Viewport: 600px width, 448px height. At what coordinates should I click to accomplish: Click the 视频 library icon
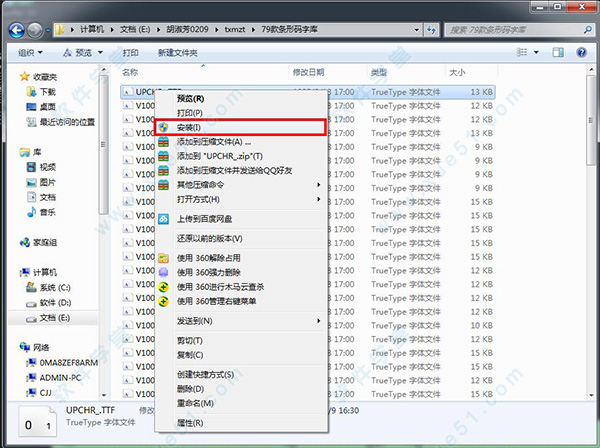31,167
